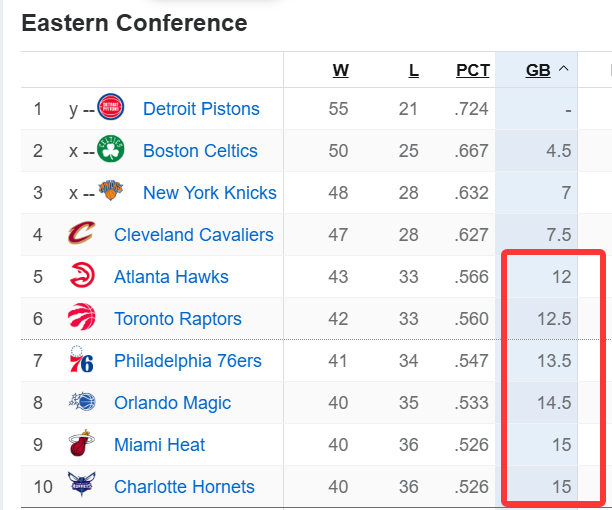The width and height of the screenshot is (612, 510).
Task: Open the Detroit Pistons team link
Action: click(201, 109)
